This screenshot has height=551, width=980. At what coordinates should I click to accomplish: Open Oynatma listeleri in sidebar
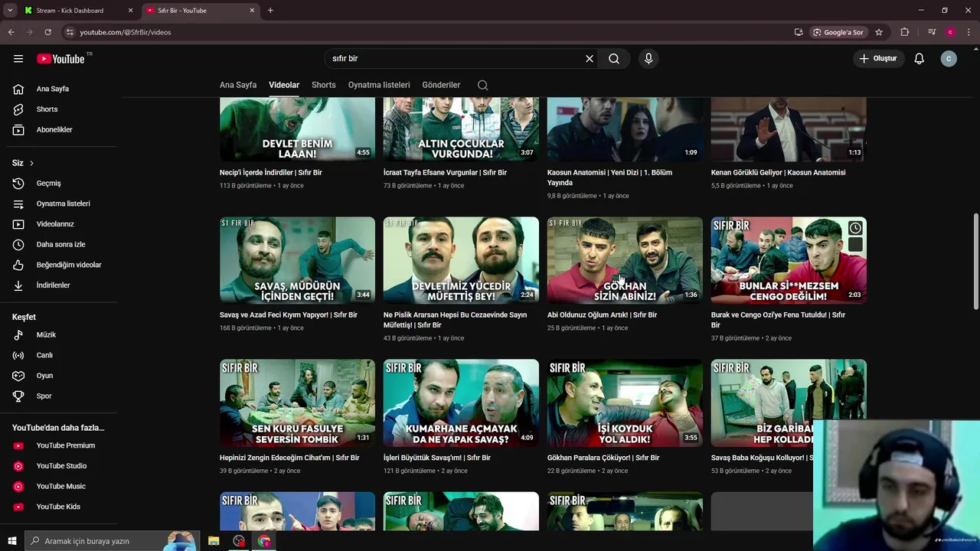[61, 204]
